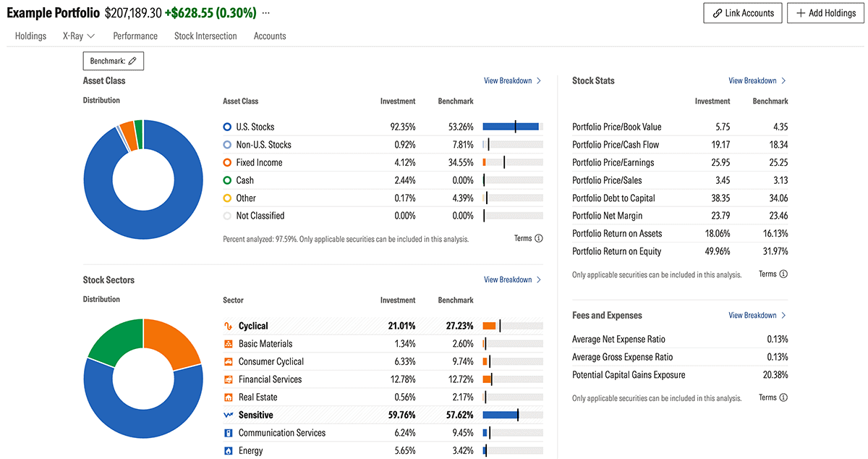868x459 pixels.
Task: Click the plus icon on Add Holdings
Action: (801, 13)
